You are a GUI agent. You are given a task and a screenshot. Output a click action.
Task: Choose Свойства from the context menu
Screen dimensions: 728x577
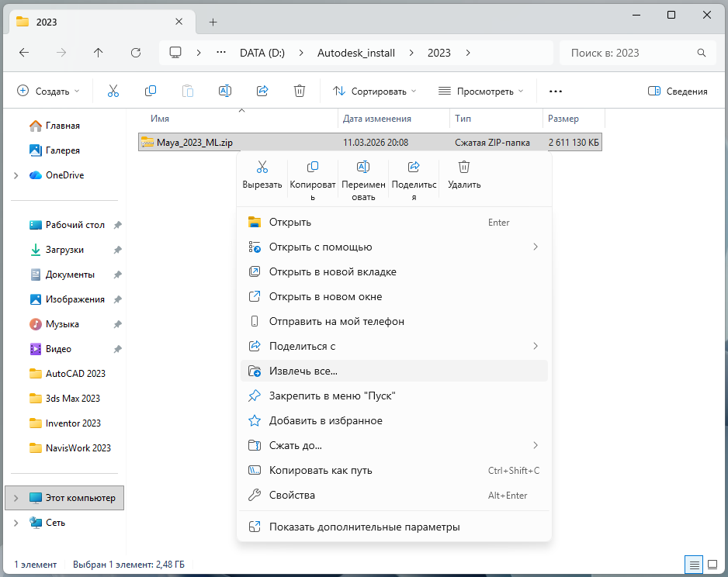[x=394, y=496]
